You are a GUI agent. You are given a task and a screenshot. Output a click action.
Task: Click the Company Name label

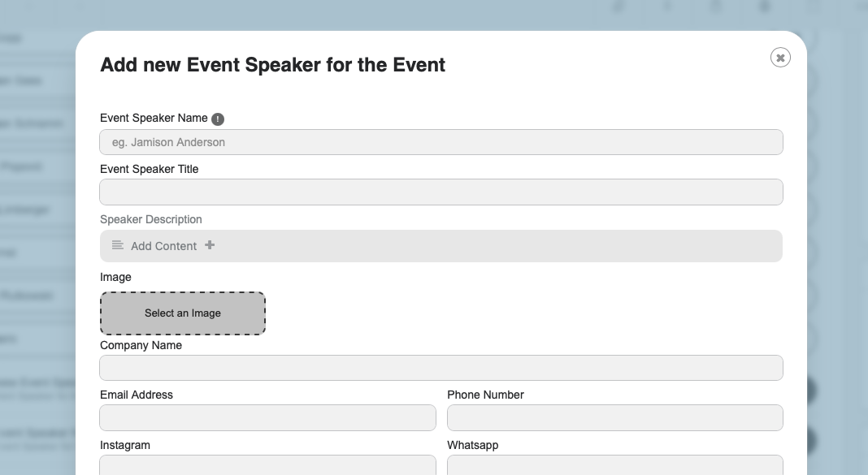141,345
